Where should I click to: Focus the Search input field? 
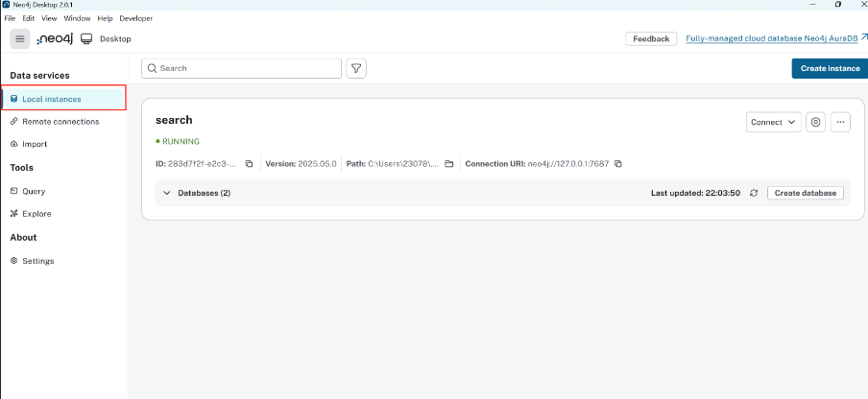click(x=241, y=68)
